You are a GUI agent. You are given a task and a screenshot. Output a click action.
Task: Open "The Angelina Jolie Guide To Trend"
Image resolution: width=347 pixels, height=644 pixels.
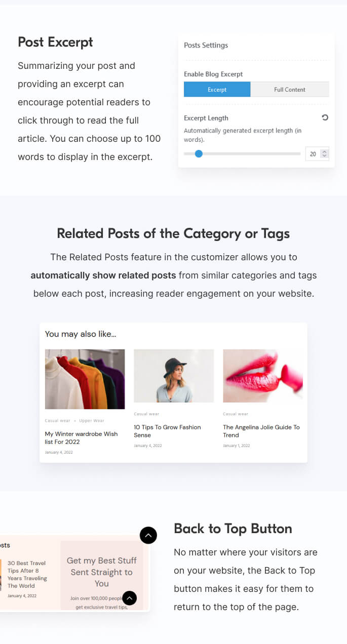[261, 431]
